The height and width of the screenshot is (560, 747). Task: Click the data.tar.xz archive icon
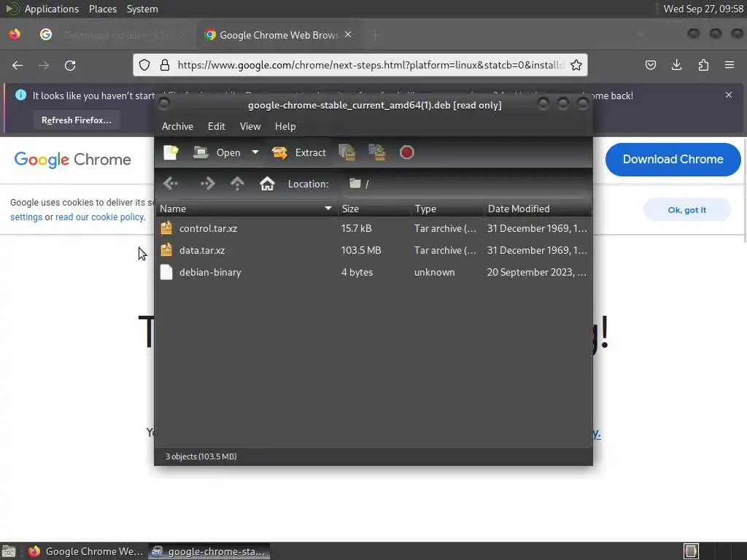(166, 250)
